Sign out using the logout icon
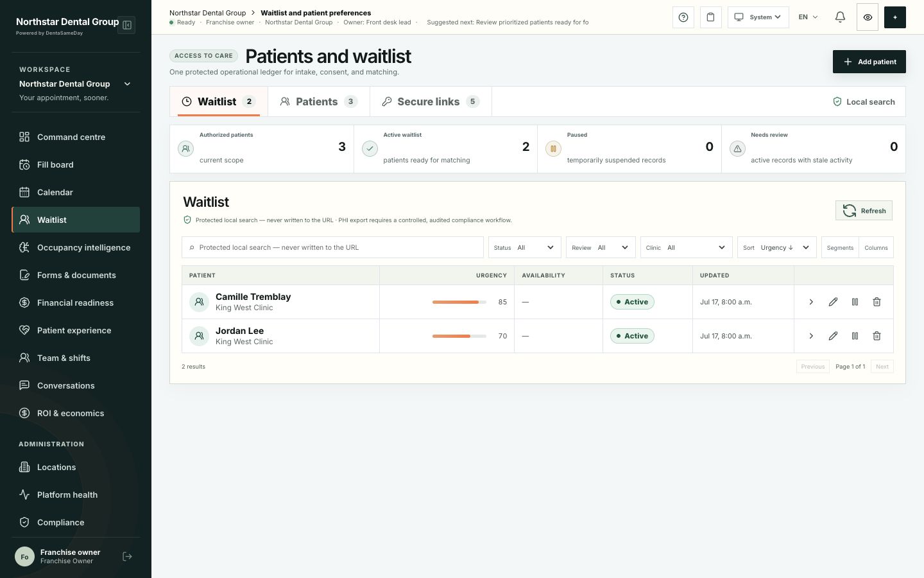924x578 pixels. (127, 557)
